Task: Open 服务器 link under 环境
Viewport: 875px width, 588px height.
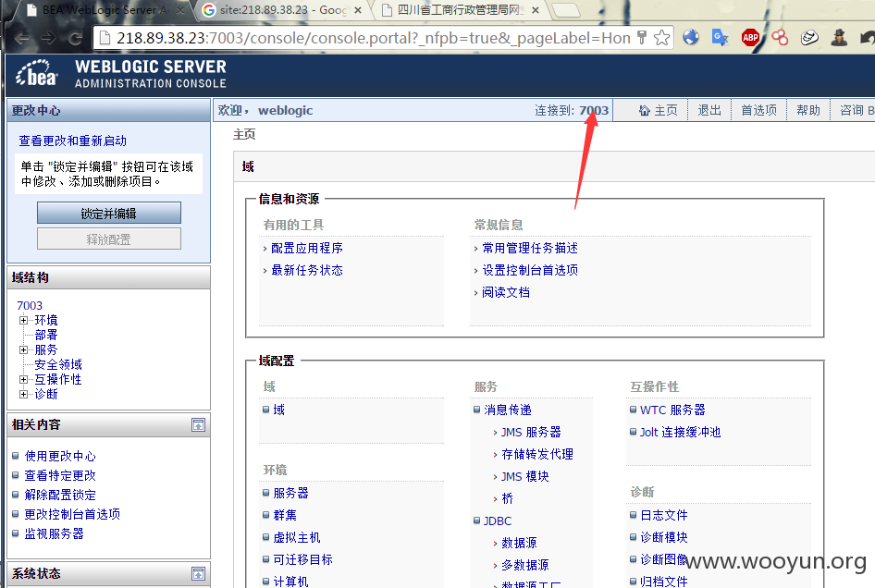Action: 290,493
